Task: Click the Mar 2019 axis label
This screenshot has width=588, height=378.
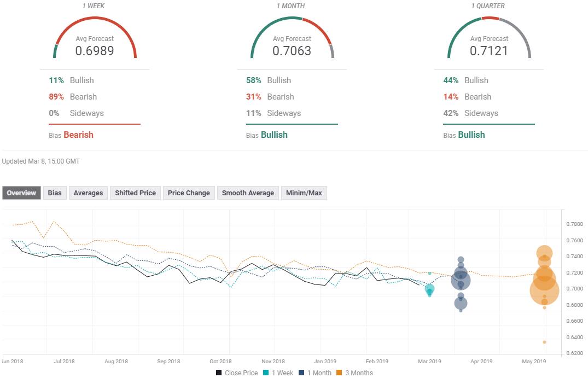Action: [x=430, y=362]
